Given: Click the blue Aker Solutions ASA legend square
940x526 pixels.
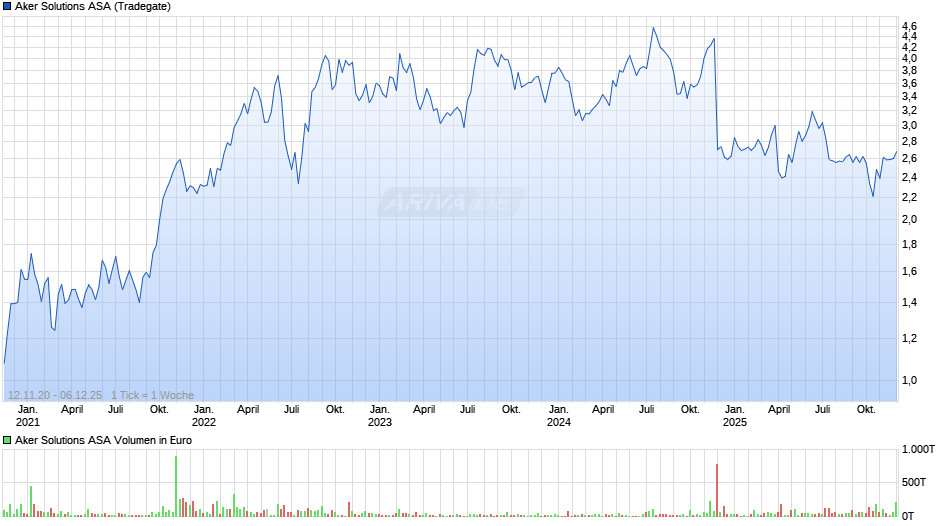Looking at the screenshot, I should tap(7, 7).
